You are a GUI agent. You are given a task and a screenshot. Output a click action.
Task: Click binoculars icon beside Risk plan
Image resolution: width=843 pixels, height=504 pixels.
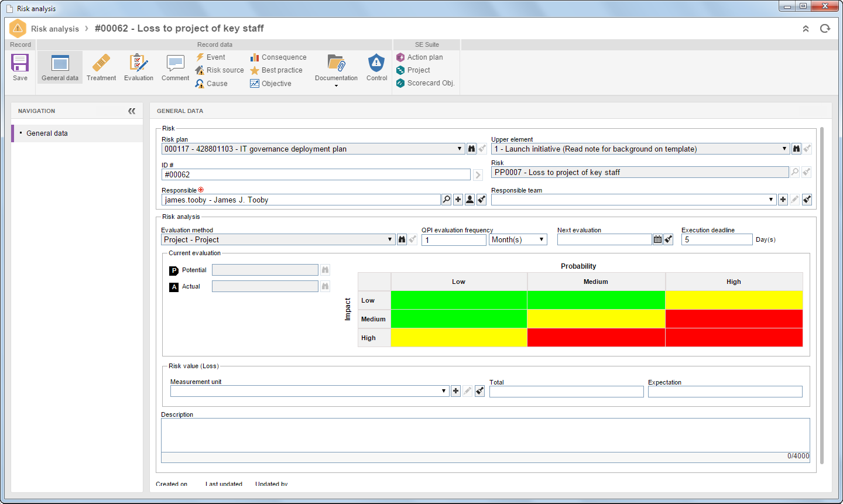[x=471, y=149]
